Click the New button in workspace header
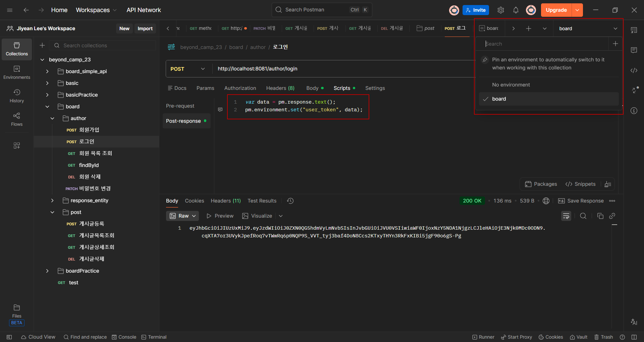644x342 pixels. [x=124, y=28]
